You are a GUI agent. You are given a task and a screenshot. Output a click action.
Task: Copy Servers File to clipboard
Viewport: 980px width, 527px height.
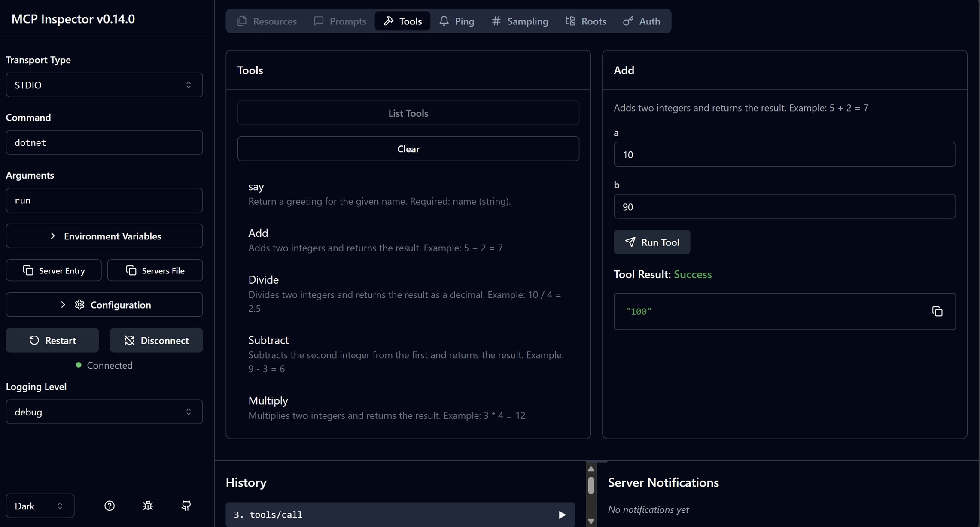[x=155, y=270]
